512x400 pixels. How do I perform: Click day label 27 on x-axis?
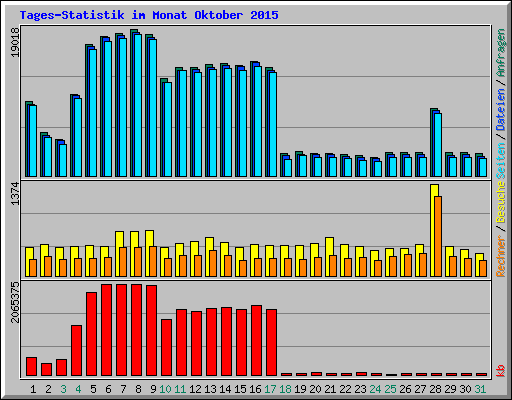pos(421,389)
